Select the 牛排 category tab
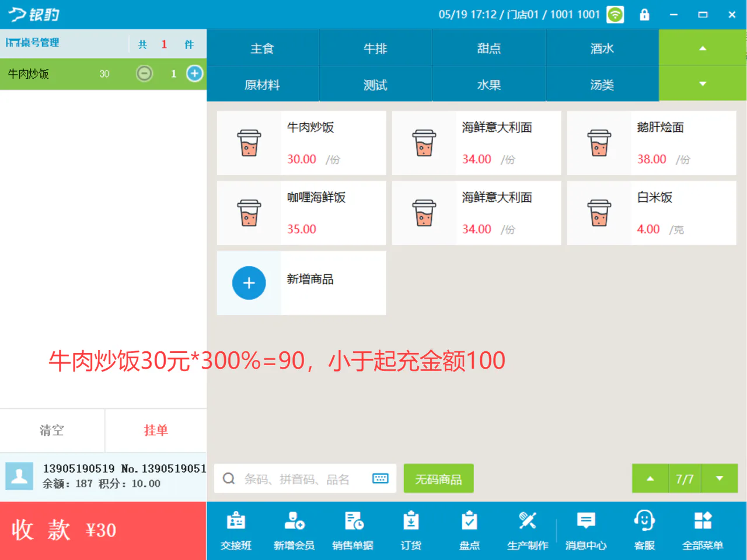The height and width of the screenshot is (560, 747). pyautogui.click(x=375, y=48)
